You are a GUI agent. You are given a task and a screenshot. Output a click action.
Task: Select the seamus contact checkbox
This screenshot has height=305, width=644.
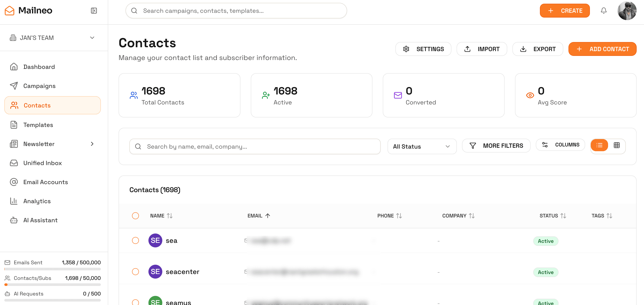coord(135,302)
